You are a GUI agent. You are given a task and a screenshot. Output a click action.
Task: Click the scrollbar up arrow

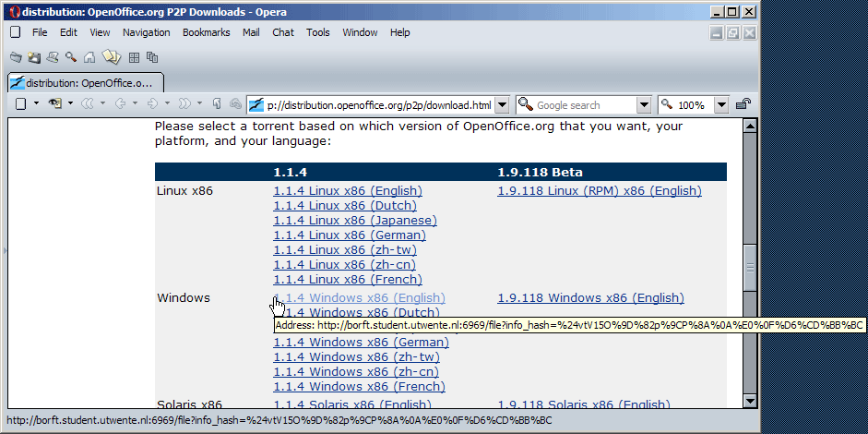point(750,126)
